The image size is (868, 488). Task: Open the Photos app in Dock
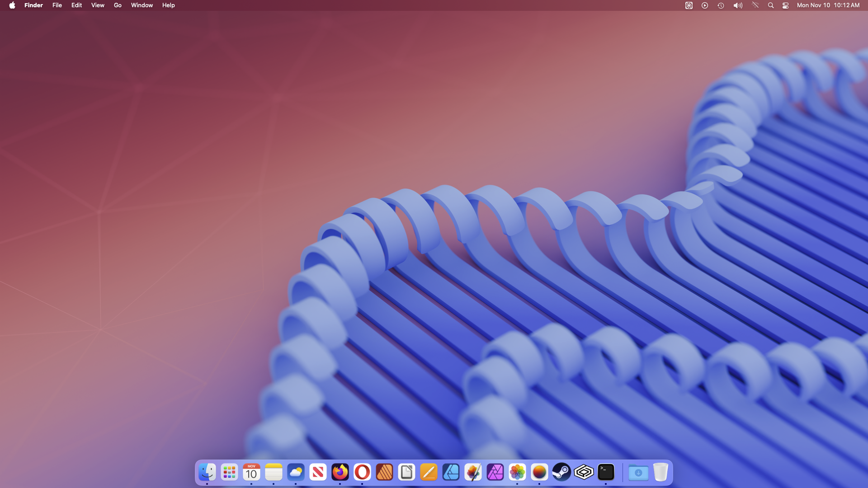517,473
